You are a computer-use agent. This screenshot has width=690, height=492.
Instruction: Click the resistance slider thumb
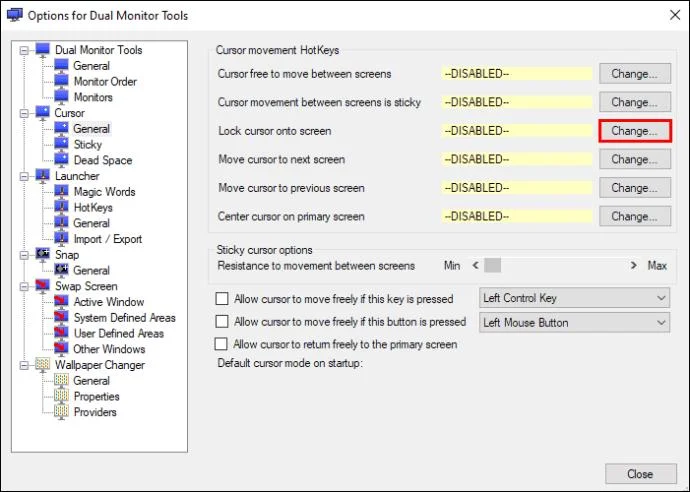(x=492, y=265)
